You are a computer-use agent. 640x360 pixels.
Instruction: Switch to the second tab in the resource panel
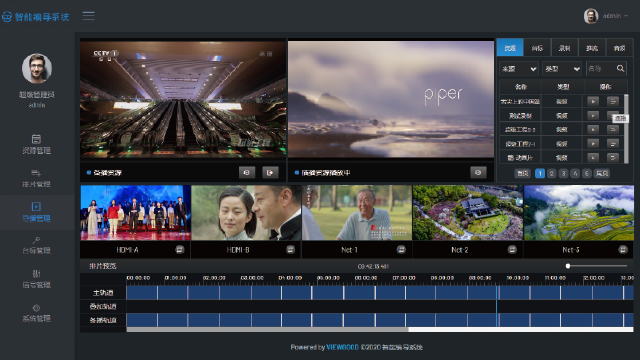point(537,48)
